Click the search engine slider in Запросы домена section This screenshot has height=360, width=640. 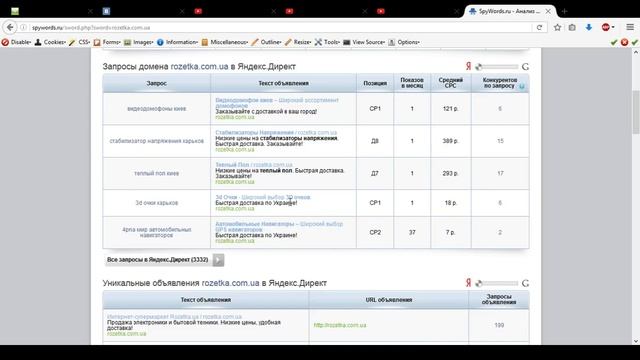pos(497,67)
